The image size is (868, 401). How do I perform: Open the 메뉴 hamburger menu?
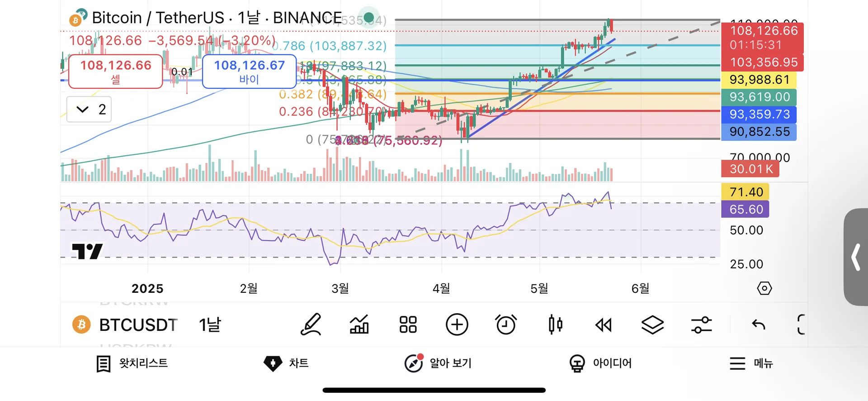click(751, 363)
